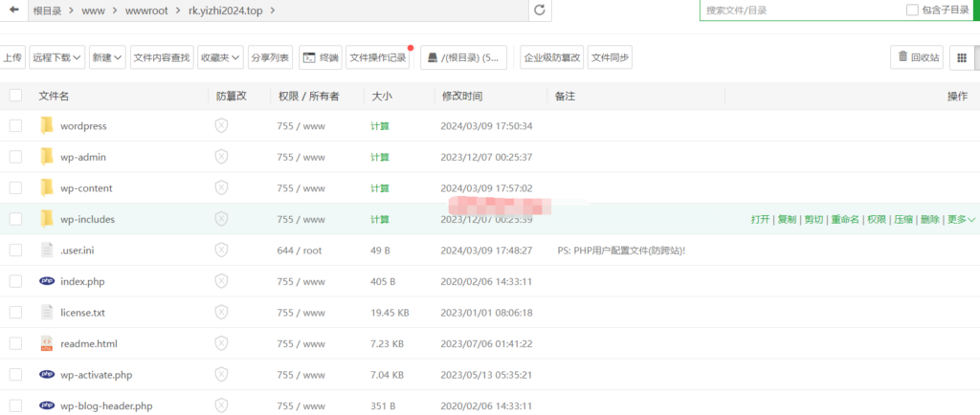Tick the checkbox for wp-includes folder
Screen dimensions: 980x415
pyautogui.click(x=15, y=219)
